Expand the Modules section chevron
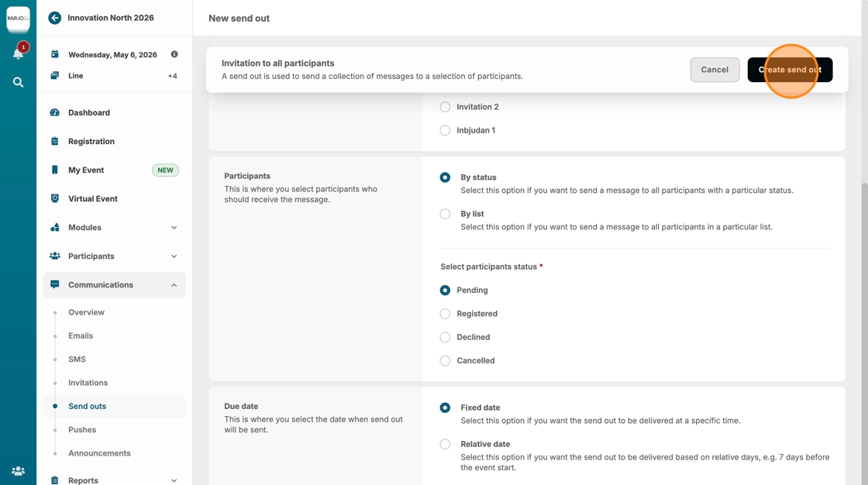 174,228
